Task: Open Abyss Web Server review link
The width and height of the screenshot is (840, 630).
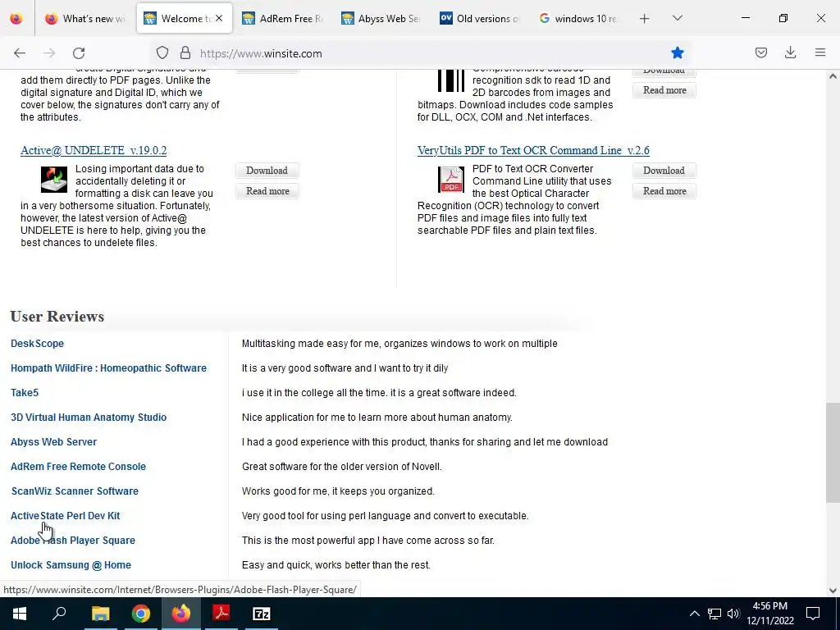Action: [53, 442]
